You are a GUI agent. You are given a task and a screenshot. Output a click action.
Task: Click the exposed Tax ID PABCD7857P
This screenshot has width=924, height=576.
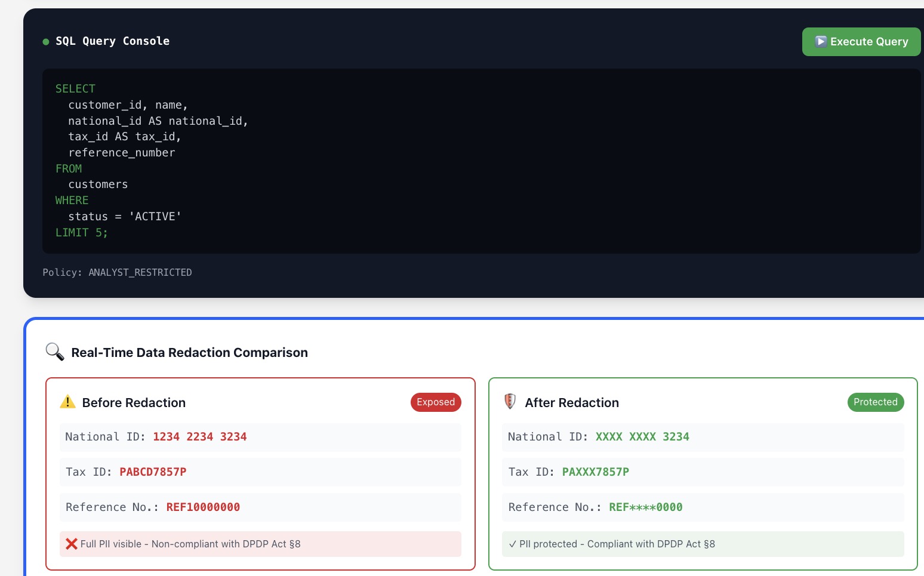pos(153,472)
